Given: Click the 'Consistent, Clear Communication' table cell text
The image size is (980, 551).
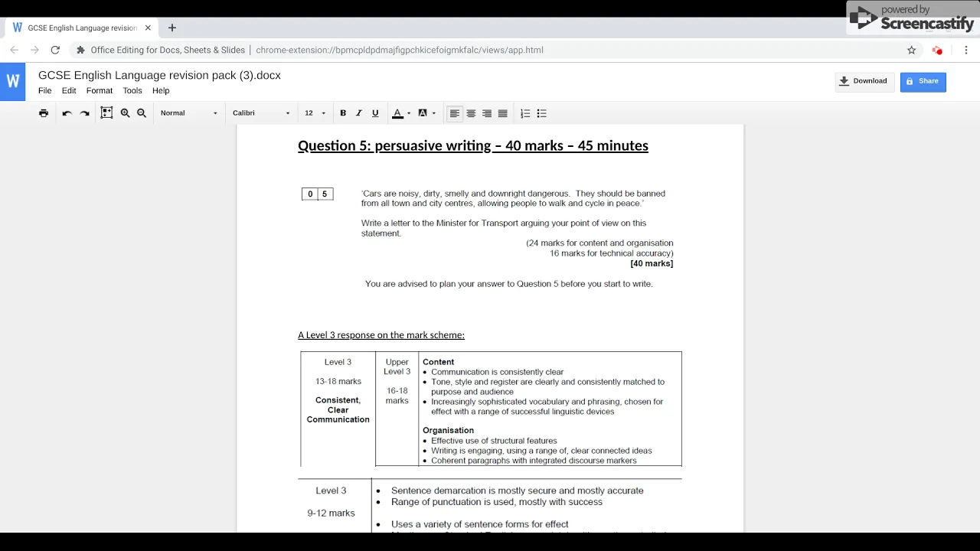Looking at the screenshot, I should 338,410.
